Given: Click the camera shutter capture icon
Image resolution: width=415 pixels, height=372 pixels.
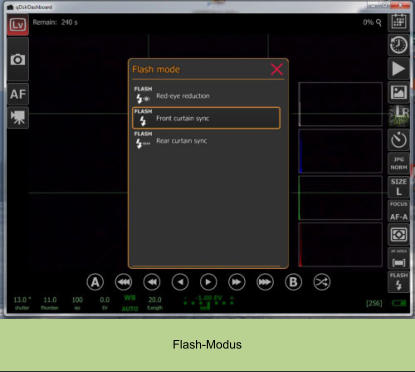Looking at the screenshot, I should click(18, 60).
